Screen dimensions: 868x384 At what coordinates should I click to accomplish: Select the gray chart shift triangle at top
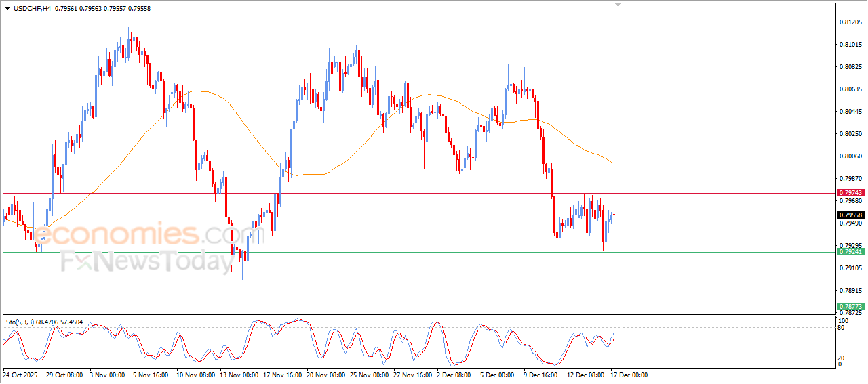pos(618,5)
